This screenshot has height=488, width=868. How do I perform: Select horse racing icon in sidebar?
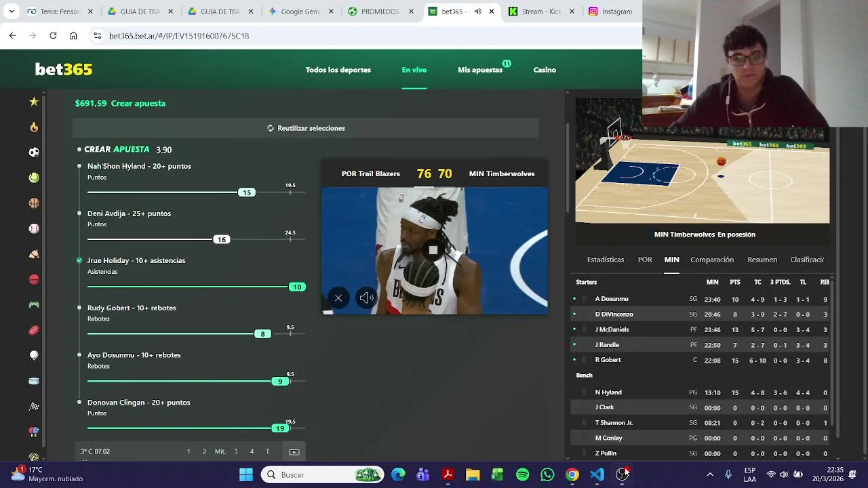[34, 254]
